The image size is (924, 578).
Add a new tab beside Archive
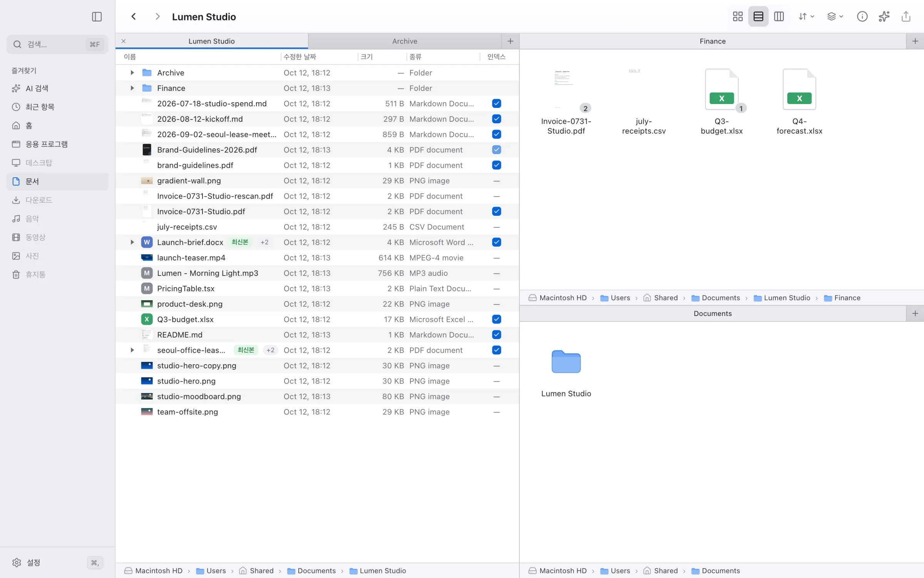(x=511, y=41)
